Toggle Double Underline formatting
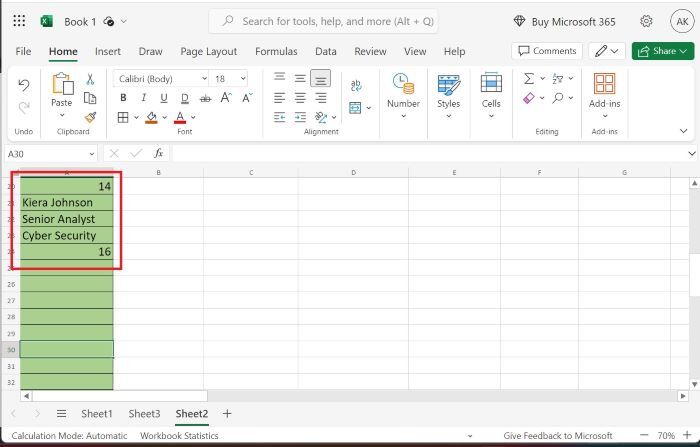 pyautogui.click(x=185, y=98)
